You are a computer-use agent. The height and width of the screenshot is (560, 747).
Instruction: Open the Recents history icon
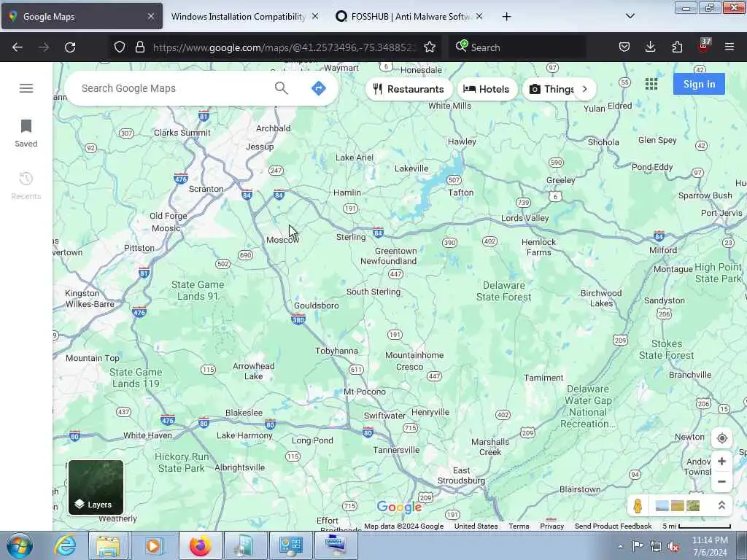coord(26,186)
